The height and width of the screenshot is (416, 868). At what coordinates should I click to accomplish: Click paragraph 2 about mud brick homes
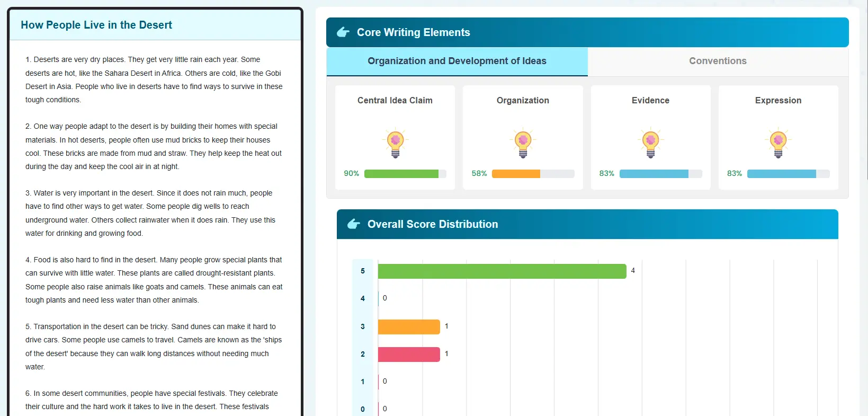pos(154,147)
